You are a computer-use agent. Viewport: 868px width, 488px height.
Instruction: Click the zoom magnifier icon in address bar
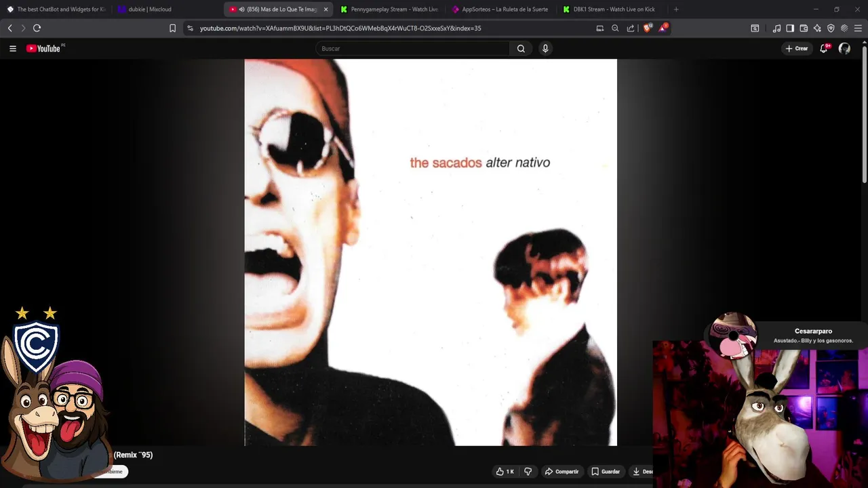pos(615,28)
